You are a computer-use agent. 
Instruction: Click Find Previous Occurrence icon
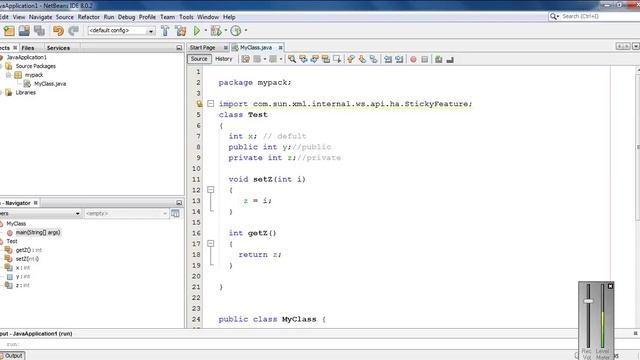tap(303, 59)
